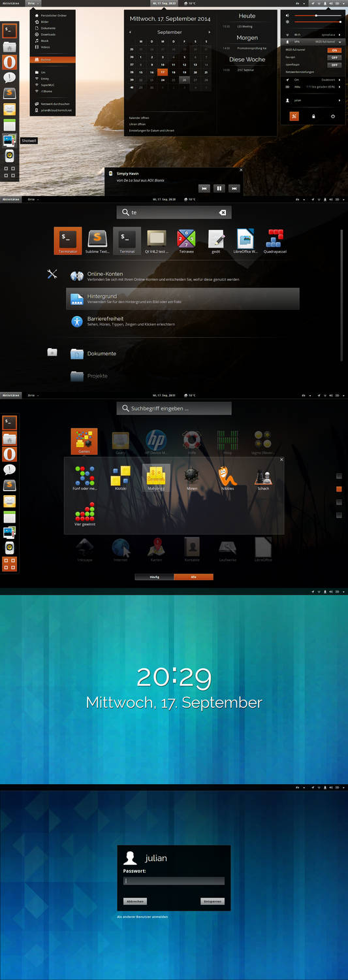
Task: Open Netzwerkeinstellungen in status menu
Action: point(300,72)
